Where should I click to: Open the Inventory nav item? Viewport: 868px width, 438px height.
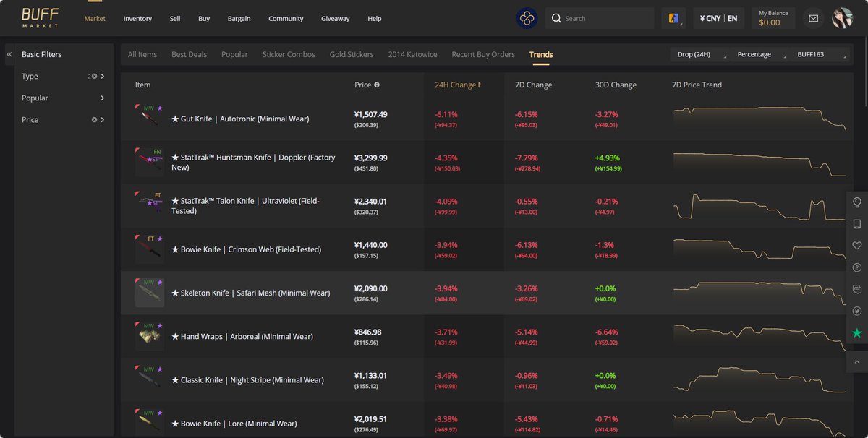[x=137, y=19]
